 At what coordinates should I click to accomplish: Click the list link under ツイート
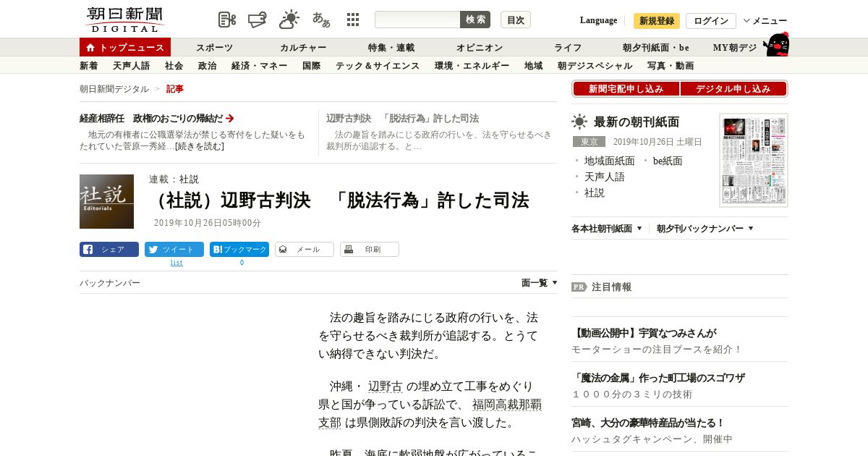tap(176, 263)
